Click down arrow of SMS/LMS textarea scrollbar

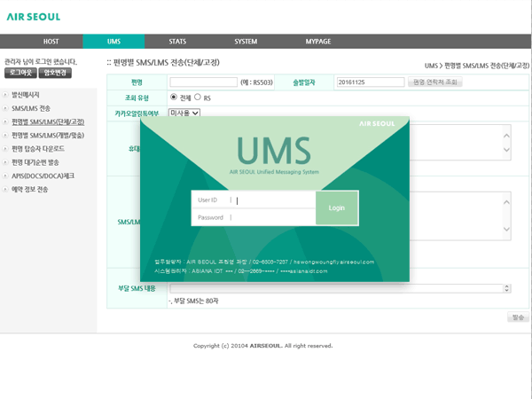[506, 229]
